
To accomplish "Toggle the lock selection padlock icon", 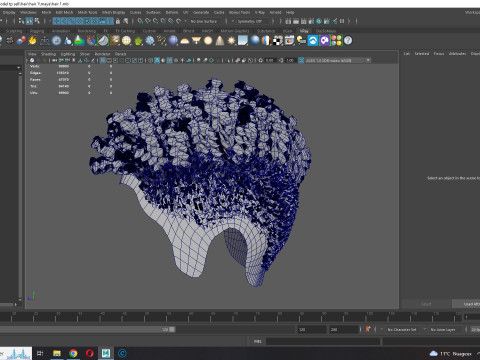I will coord(118,21).
